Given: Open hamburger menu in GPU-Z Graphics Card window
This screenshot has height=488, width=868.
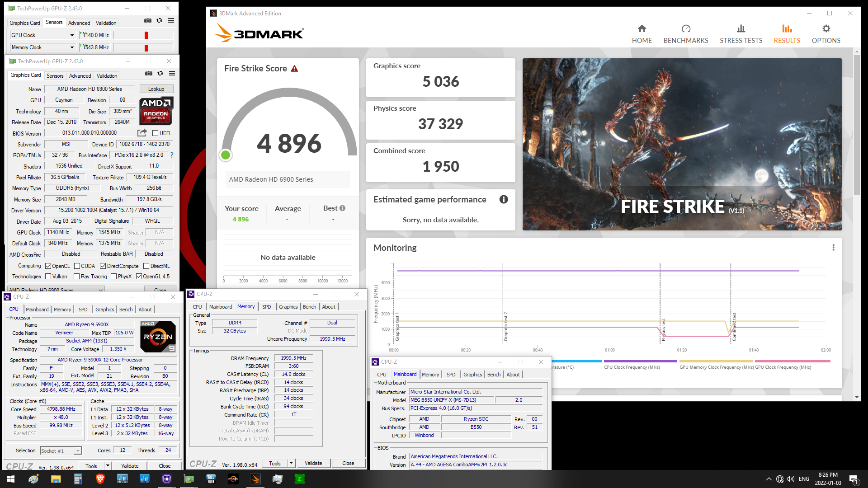Looking at the screenshot, I should point(172,73).
